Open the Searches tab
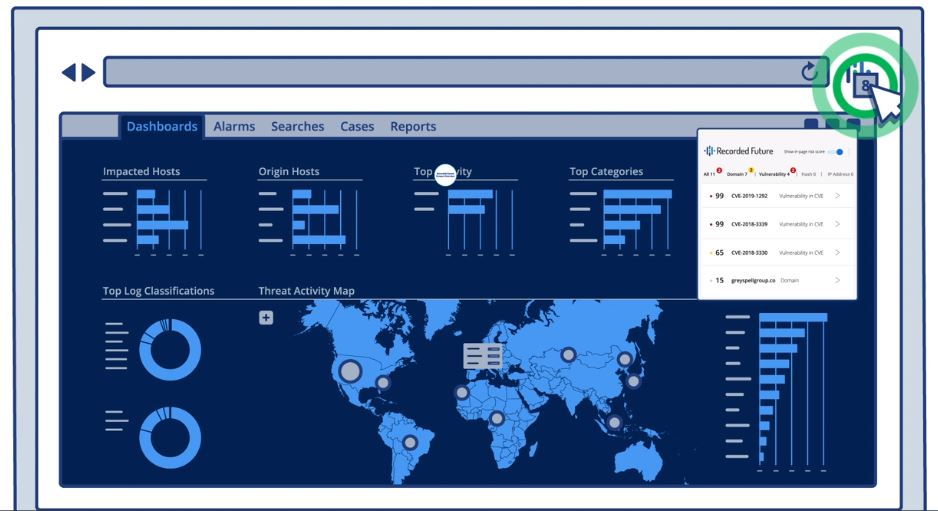Screen dimensions: 938x511 coord(297,127)
